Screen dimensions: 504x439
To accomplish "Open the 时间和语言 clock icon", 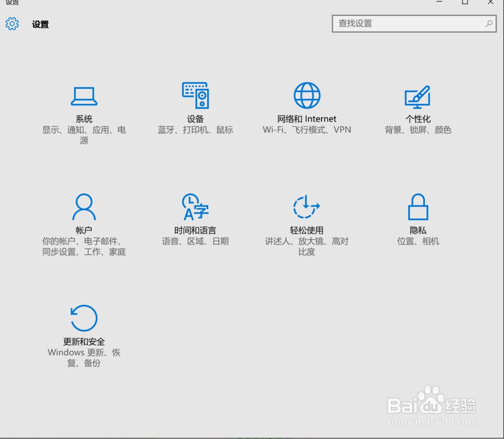I will tap(196, 207).
